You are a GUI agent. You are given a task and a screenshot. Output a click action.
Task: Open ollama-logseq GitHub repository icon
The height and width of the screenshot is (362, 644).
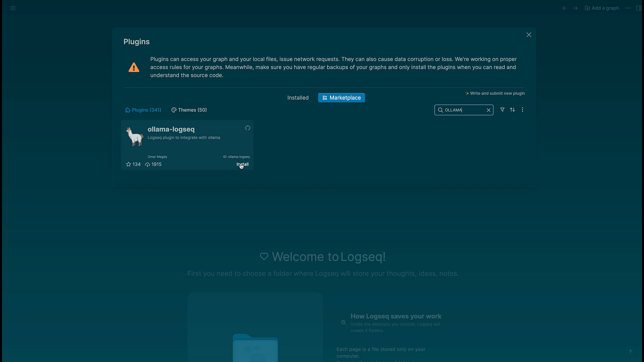(x=248, y=128)
